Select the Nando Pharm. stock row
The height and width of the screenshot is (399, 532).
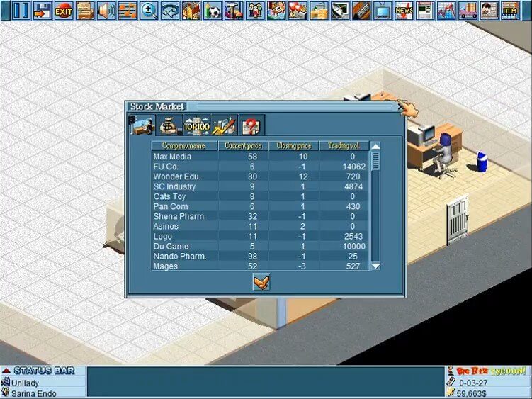(260, 256)
